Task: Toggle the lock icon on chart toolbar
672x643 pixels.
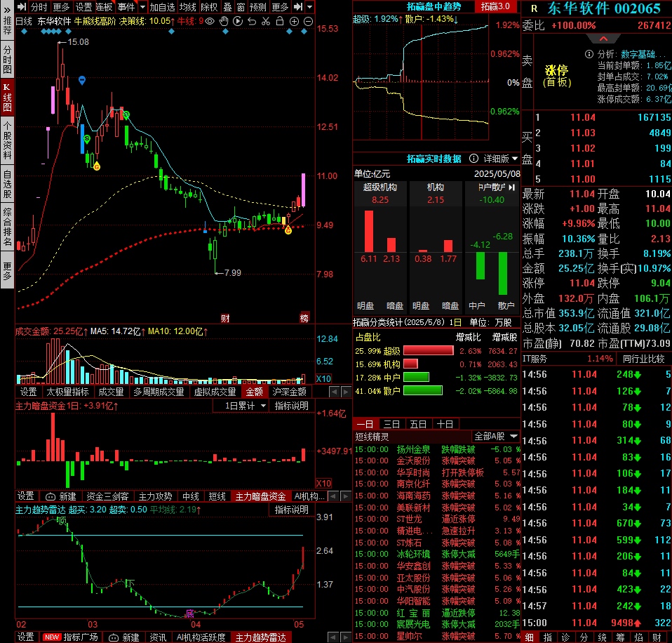Action: [x=280, y=21]
